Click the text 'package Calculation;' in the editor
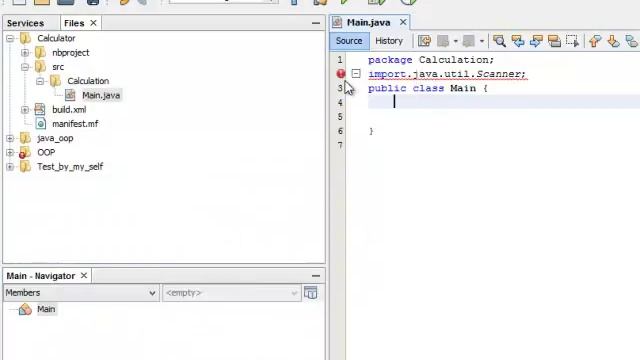The image size is (640, 360). (x=431, y=60)
